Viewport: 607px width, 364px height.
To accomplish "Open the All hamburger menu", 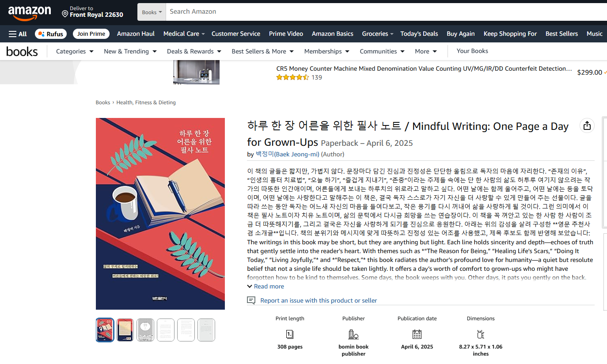I will 18,34.
